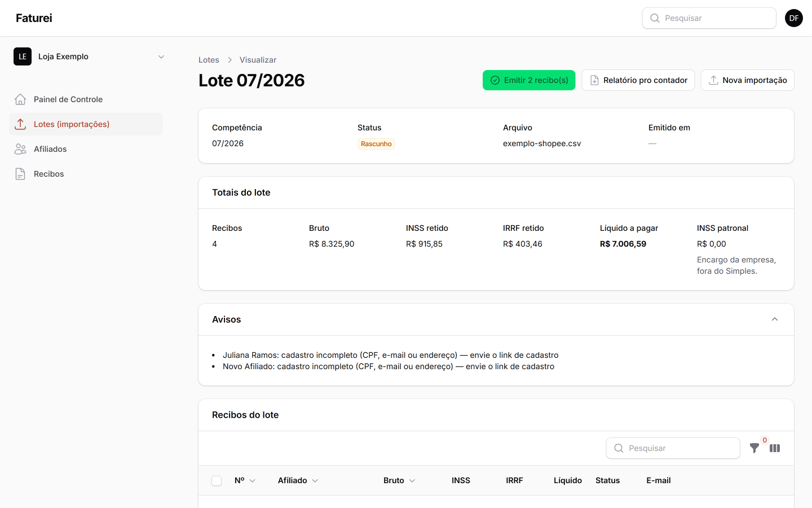Click the Status column header in table

607,480
